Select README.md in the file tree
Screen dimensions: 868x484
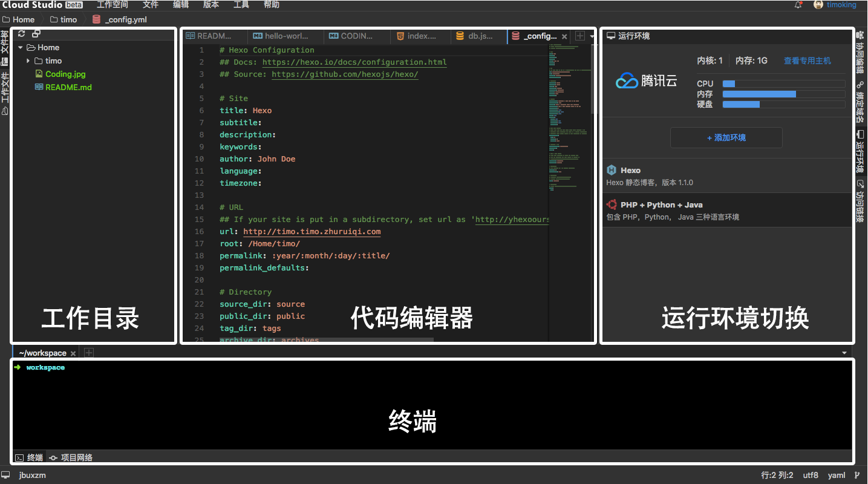click(68, 87)
